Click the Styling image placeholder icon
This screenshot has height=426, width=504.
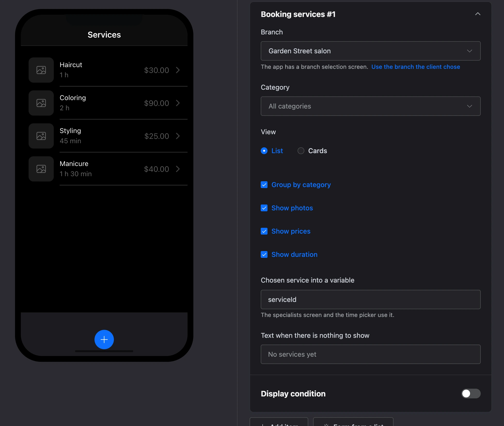point(41,136)
